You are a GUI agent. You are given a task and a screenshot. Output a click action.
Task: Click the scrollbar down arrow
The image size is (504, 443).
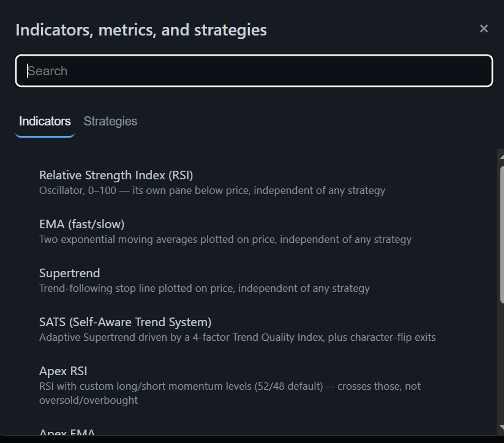click(502, 427)
